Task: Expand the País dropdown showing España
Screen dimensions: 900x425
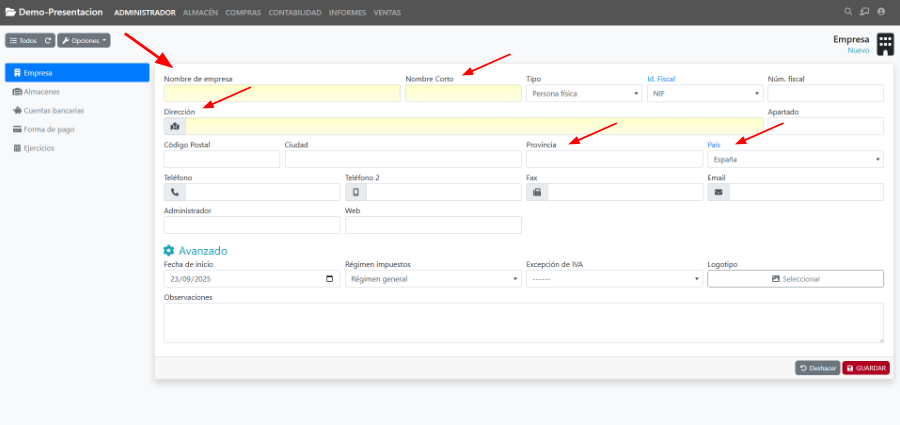Action: click(x=795, y=159)
